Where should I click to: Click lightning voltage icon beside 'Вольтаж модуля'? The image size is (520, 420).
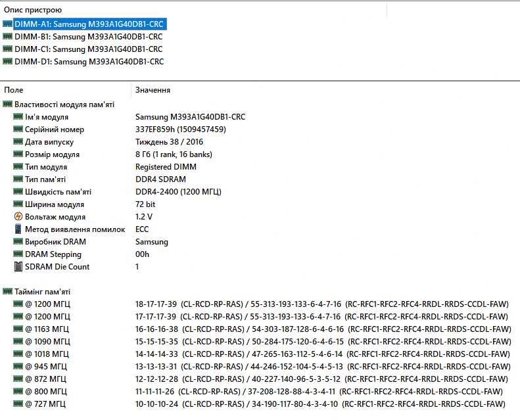(18, 216)
